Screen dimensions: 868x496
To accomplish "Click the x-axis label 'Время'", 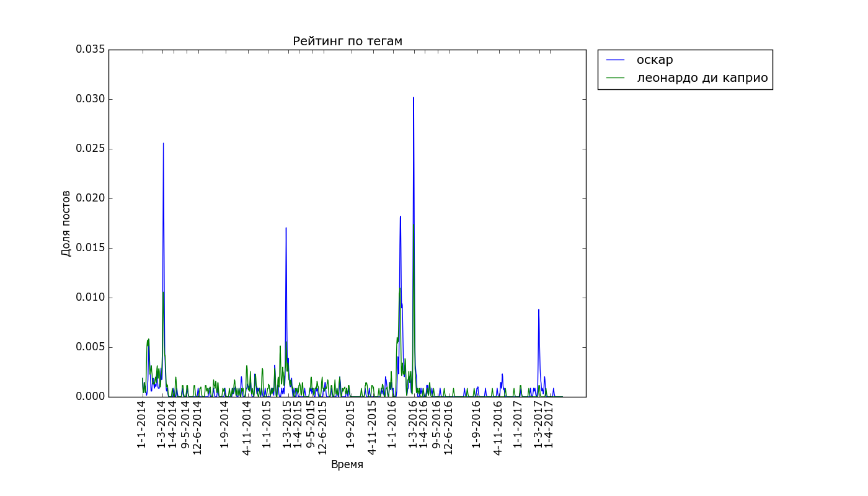I will coord(347,464).
